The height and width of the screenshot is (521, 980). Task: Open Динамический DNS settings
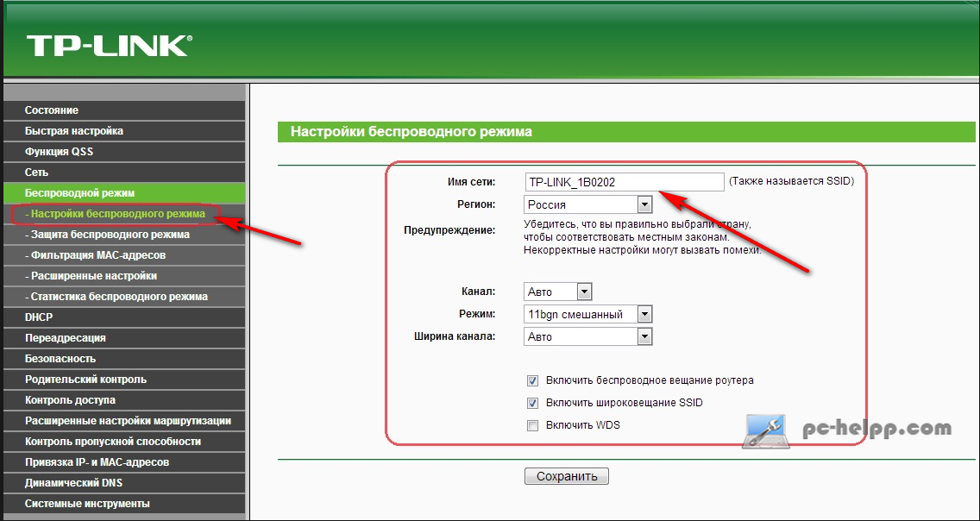(x=124, y=483)
